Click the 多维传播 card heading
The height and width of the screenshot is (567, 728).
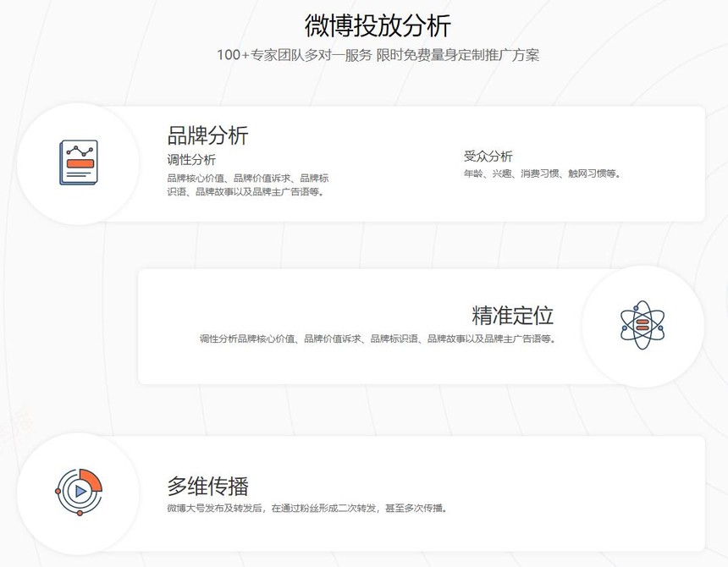pyautogui.click(x=207, y=486)
